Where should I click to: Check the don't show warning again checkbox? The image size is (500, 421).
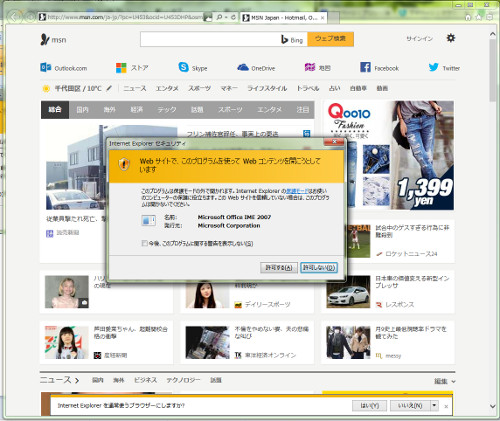tap(144, 243)
